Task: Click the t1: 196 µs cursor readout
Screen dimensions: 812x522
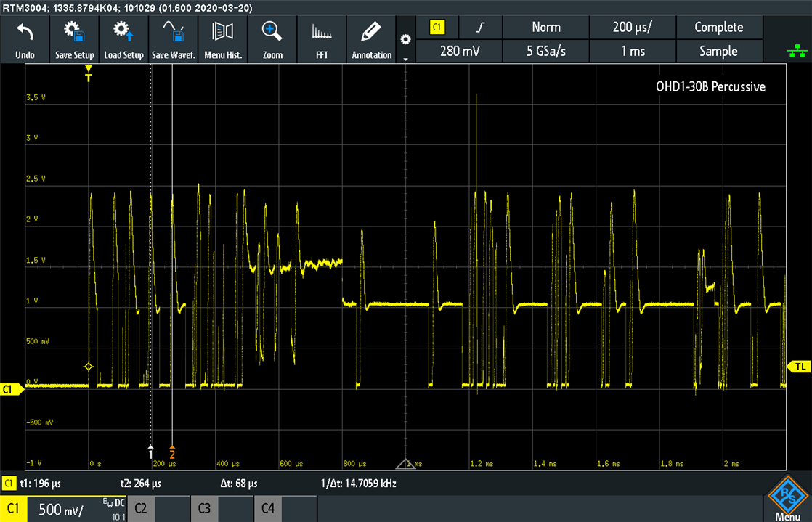Action: click(x=39, y=484)
